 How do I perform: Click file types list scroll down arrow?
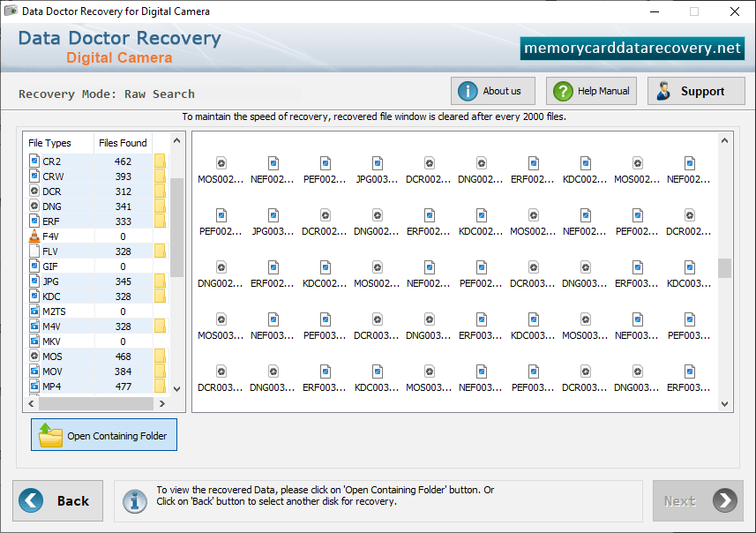tap(177, 389)
